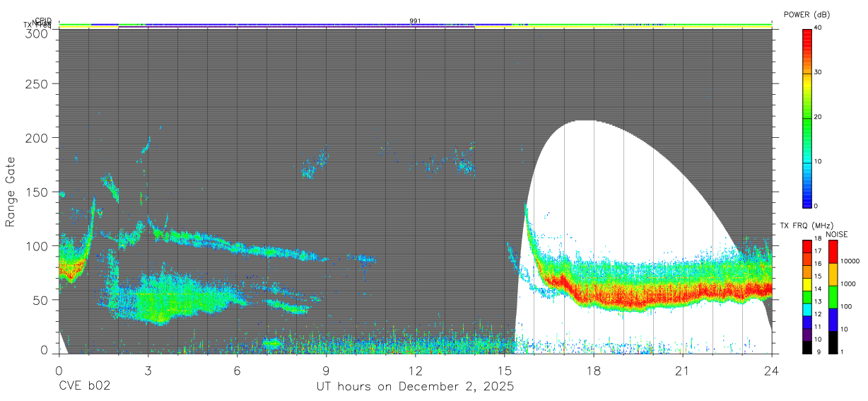Click the 1 tick on NOISE legend
868x401 pixels.
(842, 351)
